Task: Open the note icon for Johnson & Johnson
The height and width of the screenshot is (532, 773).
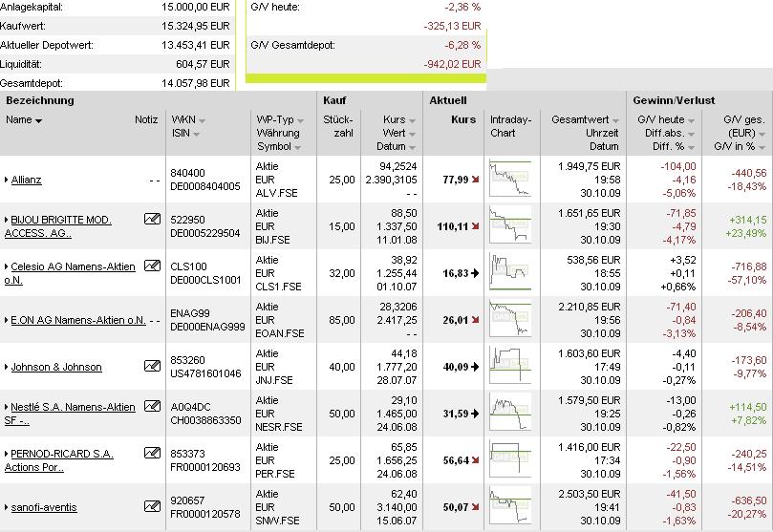Action: point(152,366)
